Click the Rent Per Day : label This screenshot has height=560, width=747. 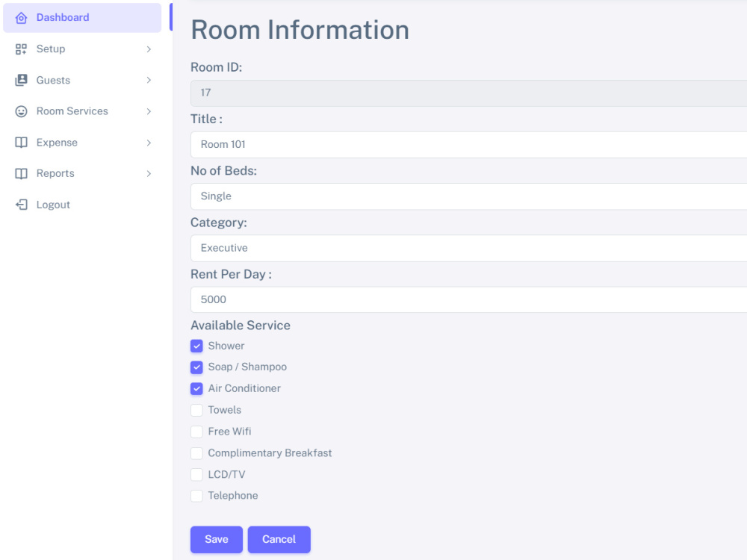pos(231,275)
